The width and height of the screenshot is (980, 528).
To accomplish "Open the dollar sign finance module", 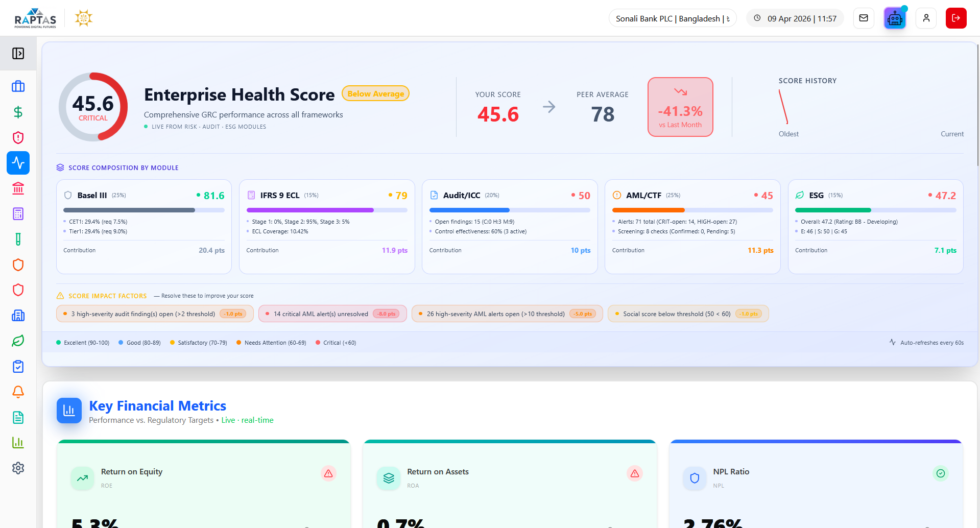I will [x=18, y=112].
